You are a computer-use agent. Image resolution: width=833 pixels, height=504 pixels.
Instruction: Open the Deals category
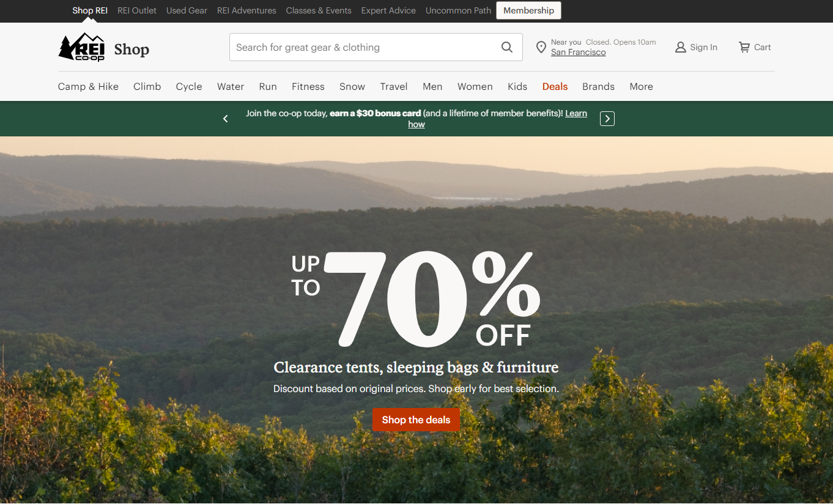(555, 86)
